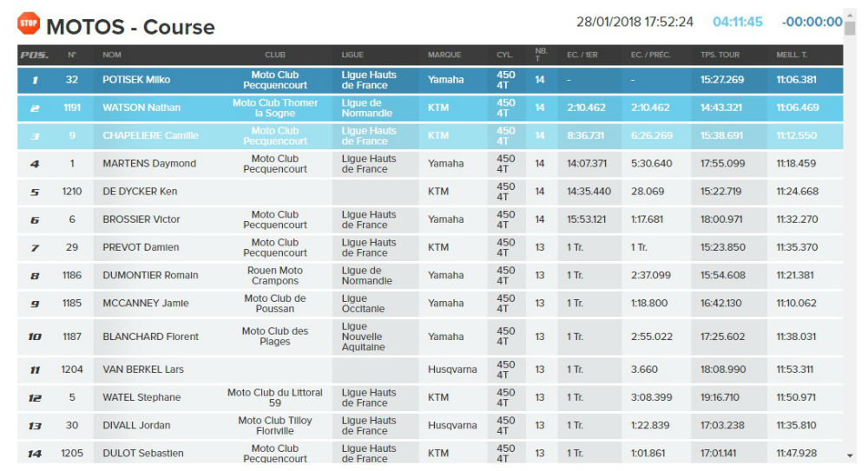Click the MOTOS - Course title
Viewport: 868px width, 471px height.
(x=130, y=27)
